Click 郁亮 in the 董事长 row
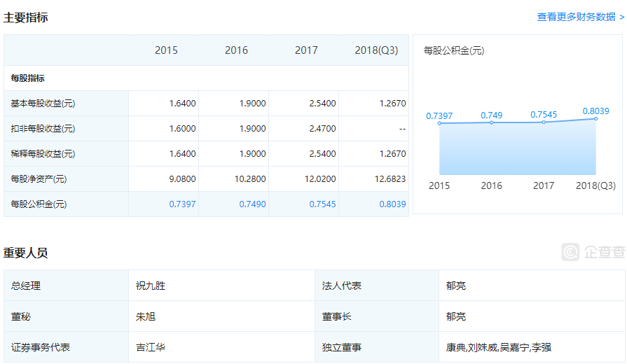Image resolution: width=627 pixels, height=364 pixels. [x=456, y=316]
